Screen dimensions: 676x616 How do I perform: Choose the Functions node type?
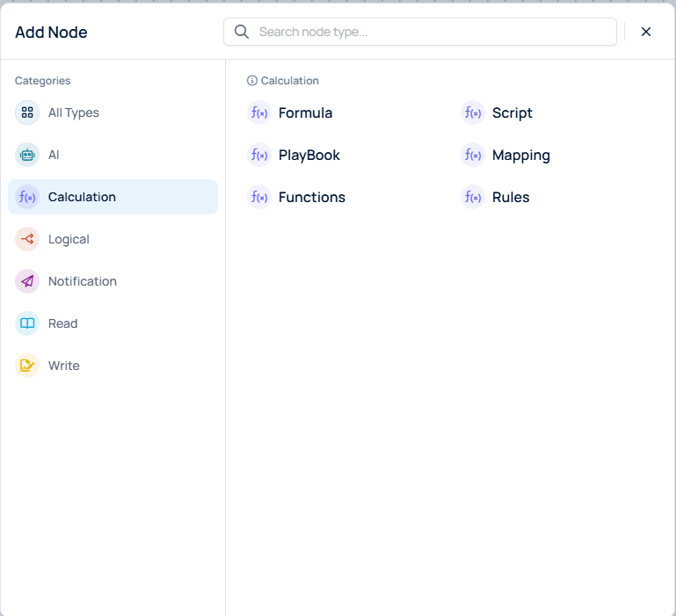[311, 197]
